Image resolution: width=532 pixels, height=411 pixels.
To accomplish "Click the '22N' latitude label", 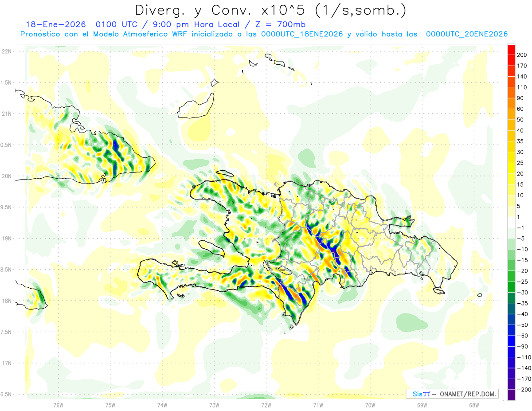I will tap(7, 51).
